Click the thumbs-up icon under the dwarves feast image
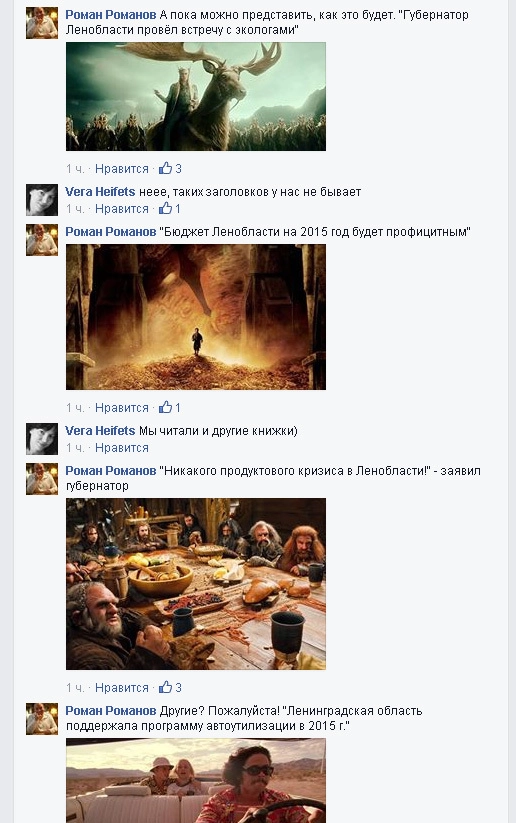This screenshot has height=823, width=516. coord(165,687)
